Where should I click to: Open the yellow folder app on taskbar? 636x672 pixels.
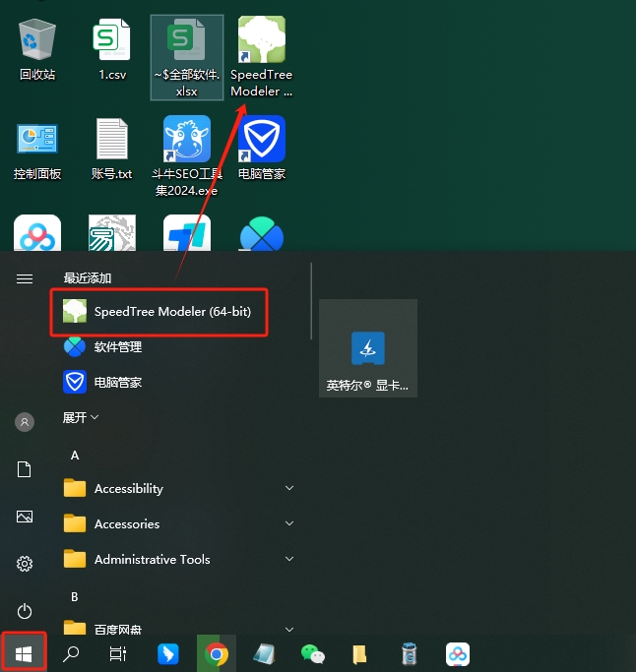[359, 654]
